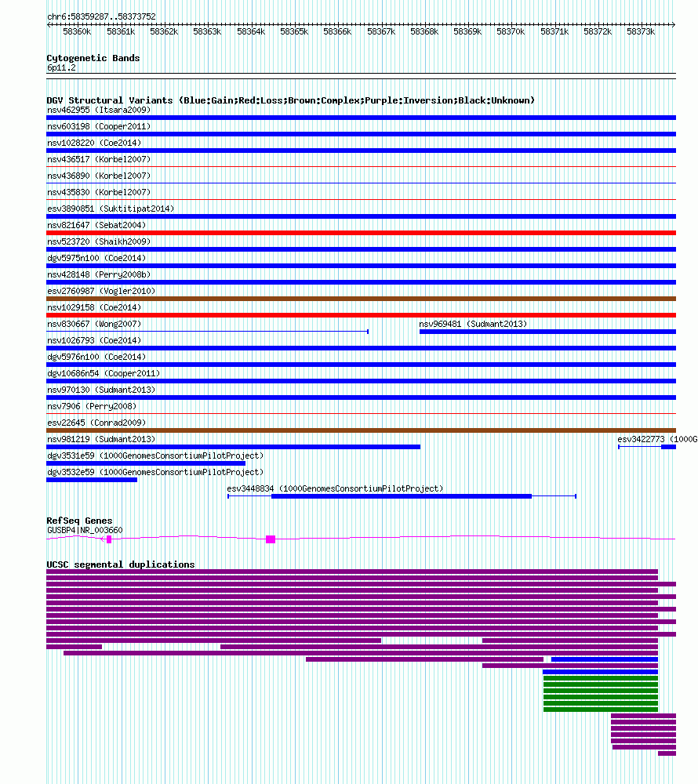Click the Cytogenetic Bands track title
The image size is (698, 784).
93,59
